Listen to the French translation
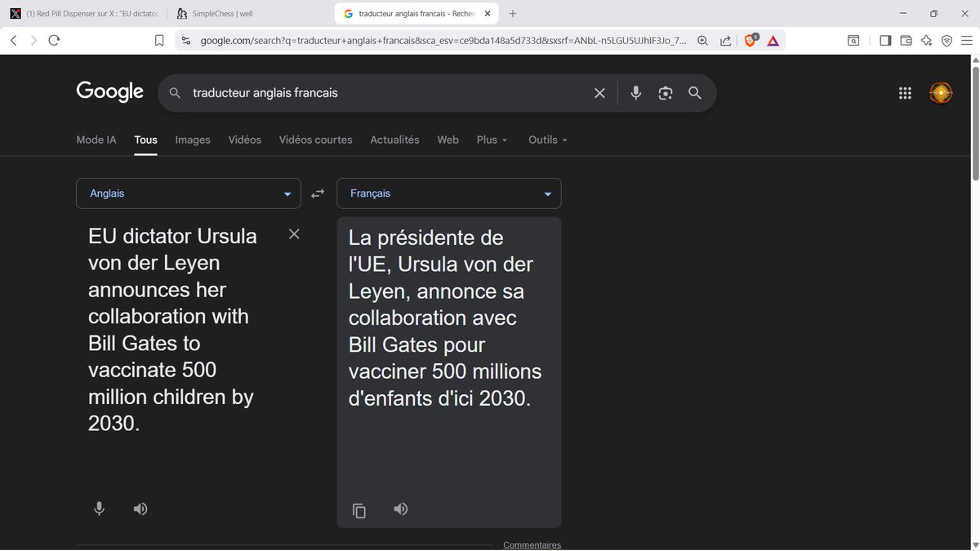The height and width of the screenshot is (551, 980). tap(400, 509)
